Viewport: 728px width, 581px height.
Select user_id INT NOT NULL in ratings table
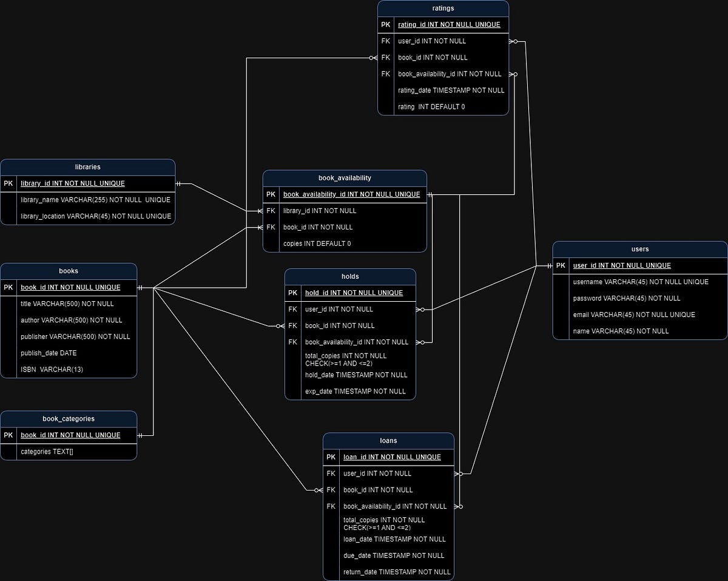[443, 41]
